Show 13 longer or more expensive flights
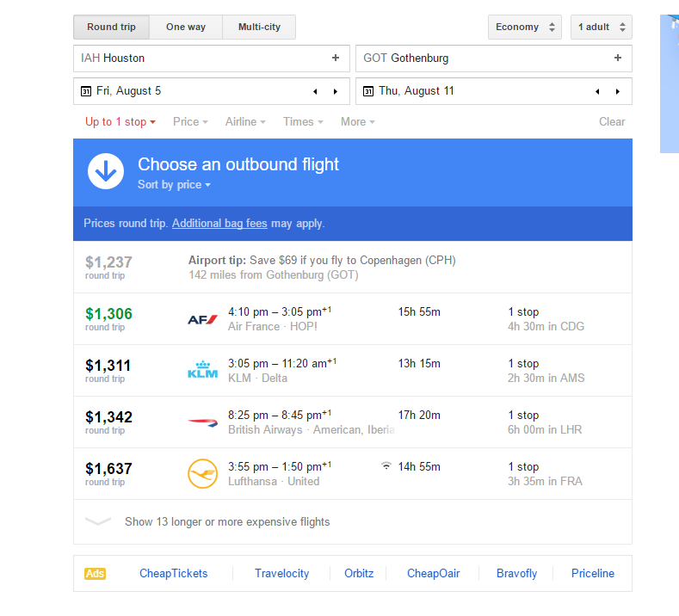The width and height of the screenshot is (679, 616). coord(227,521)
